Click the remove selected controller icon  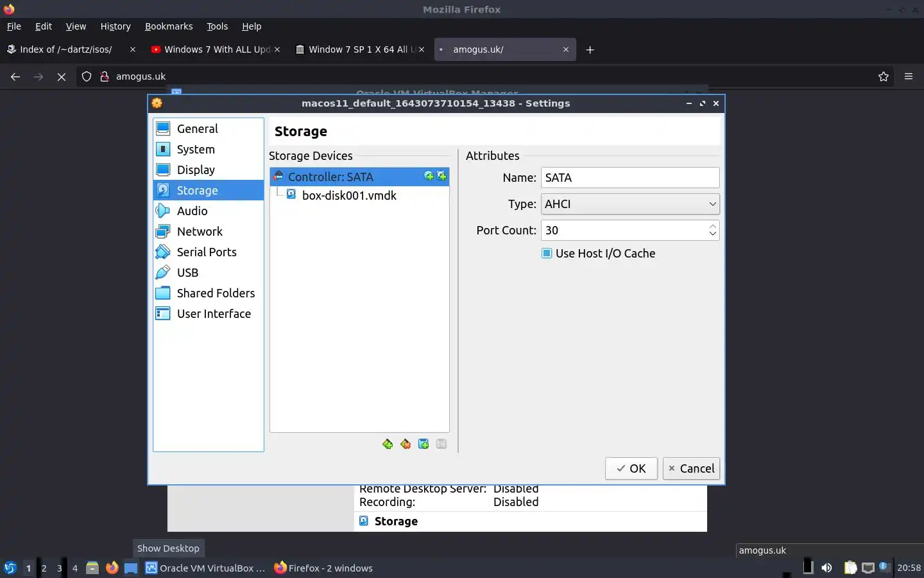point(406,444)
